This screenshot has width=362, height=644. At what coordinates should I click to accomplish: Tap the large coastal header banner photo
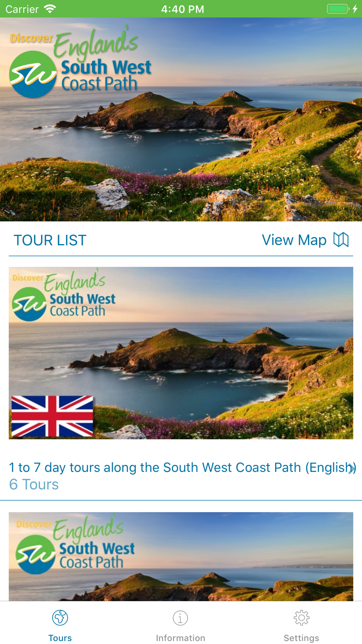(181, 119)
